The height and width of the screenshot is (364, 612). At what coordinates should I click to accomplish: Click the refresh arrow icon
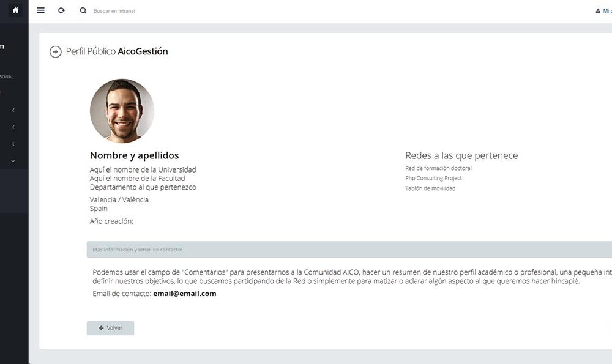click(61, 10)
